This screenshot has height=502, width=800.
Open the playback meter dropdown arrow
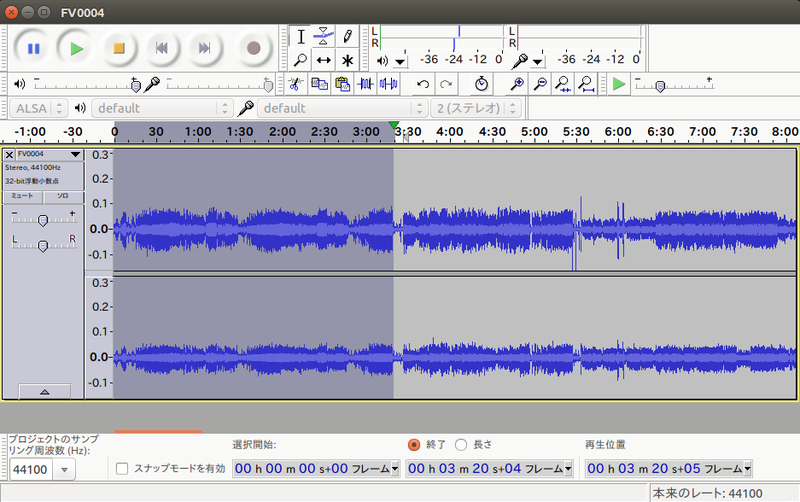(x=401, y=62)
